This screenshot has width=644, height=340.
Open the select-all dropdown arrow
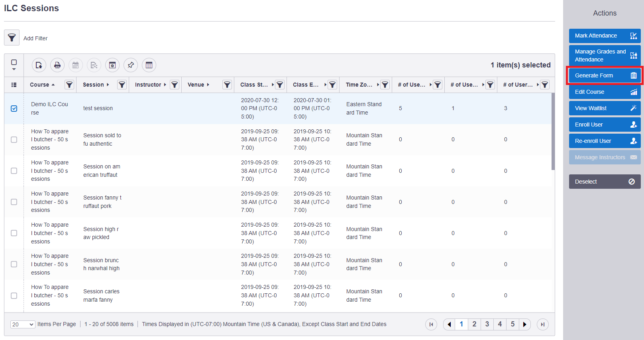[x=14, y=69]
